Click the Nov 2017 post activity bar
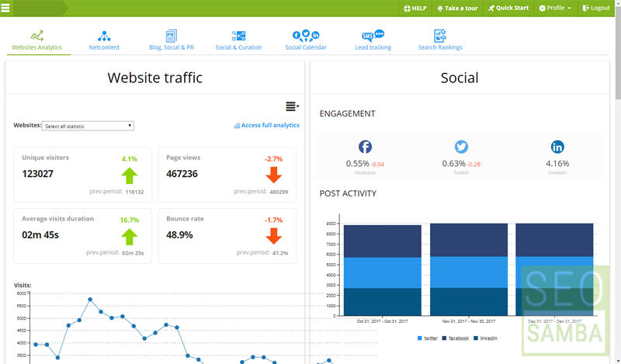Screen dimensions: 621x364 point(469,269)
